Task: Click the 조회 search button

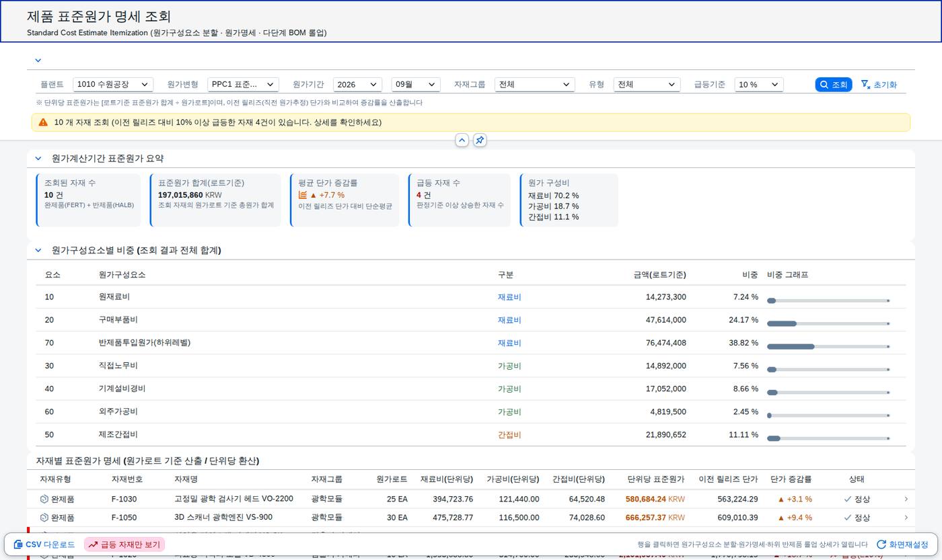Action: point(833,85)
